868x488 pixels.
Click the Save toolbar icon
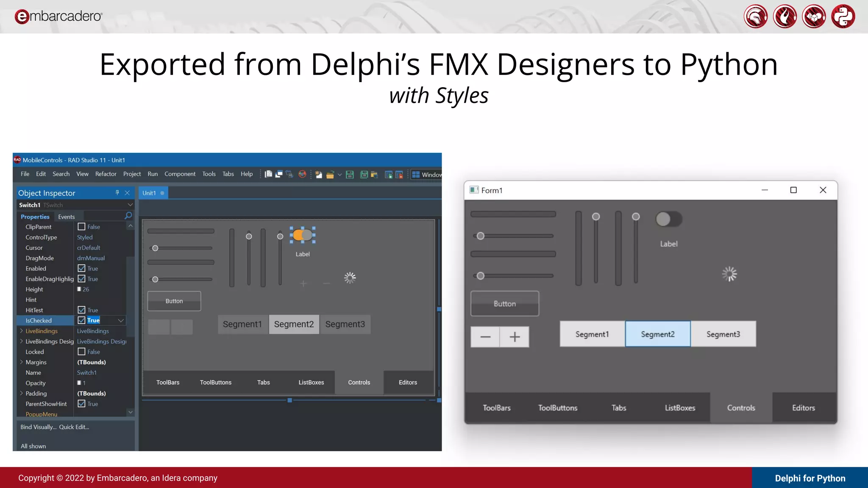point(350,175)
